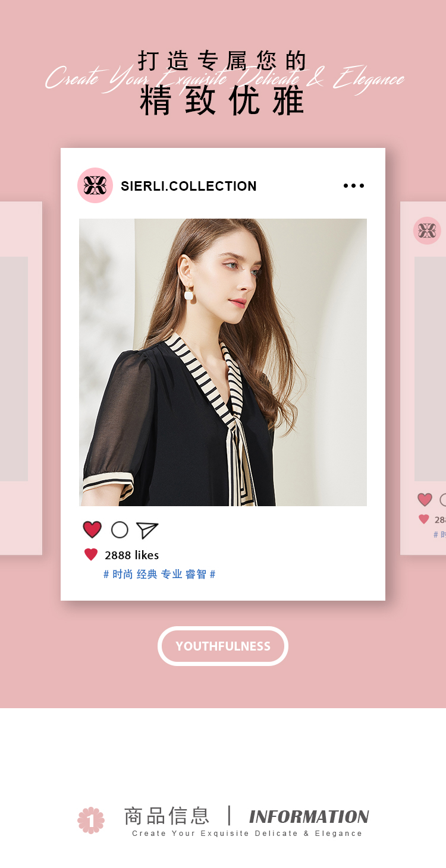446x868 pixels.
Task: Open the model photo in the post
Action: click(x=223, y=362)
